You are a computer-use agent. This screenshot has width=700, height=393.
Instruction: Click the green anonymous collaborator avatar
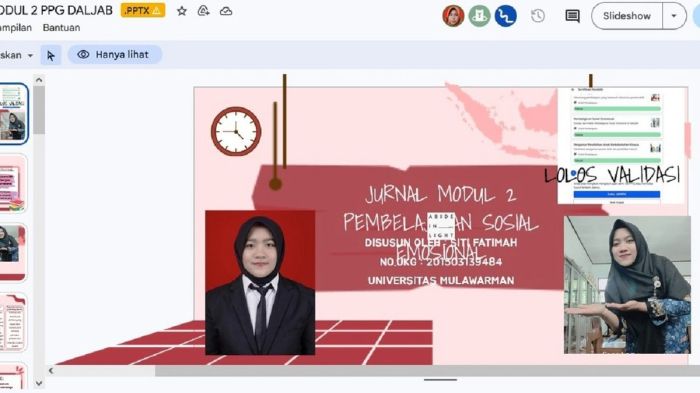479,16
